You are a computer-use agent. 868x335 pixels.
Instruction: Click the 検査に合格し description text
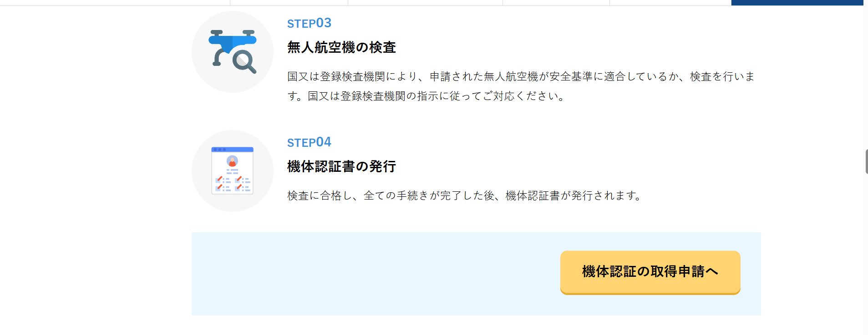coord(464,195)
